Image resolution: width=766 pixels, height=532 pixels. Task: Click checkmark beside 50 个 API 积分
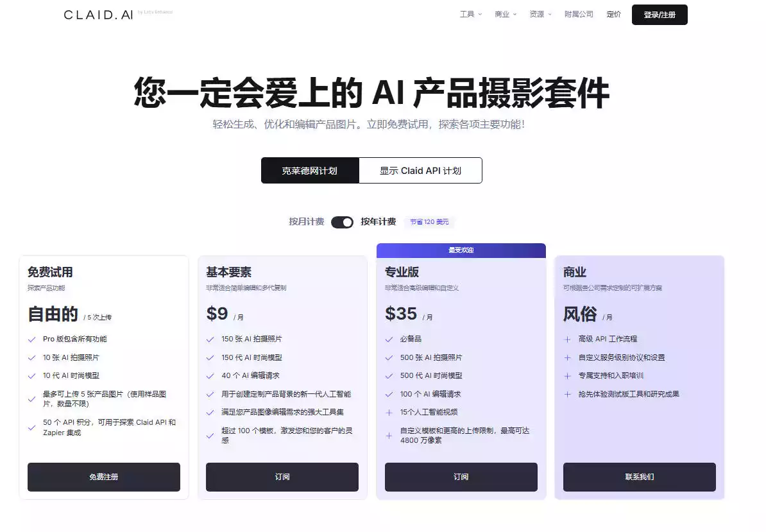31,427
